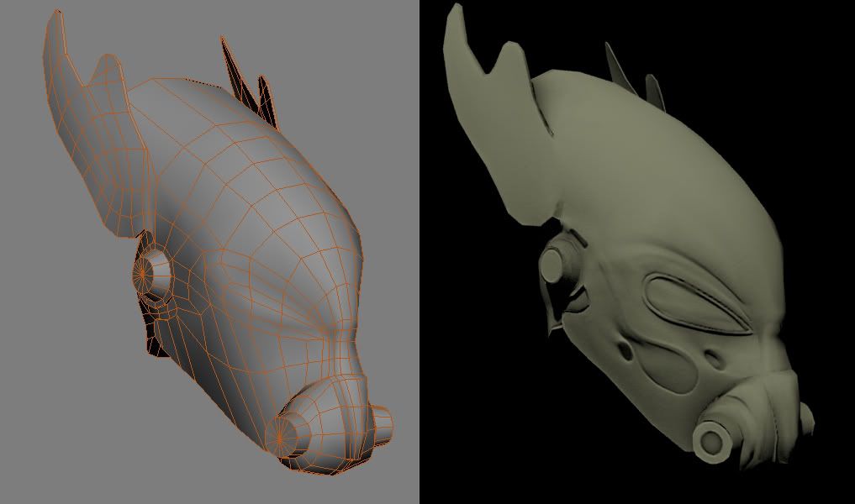Click the front snout cylinder cap in wireframe
Image resolution: width=855 pixels, height=504 pixels.
pos(282,433)
